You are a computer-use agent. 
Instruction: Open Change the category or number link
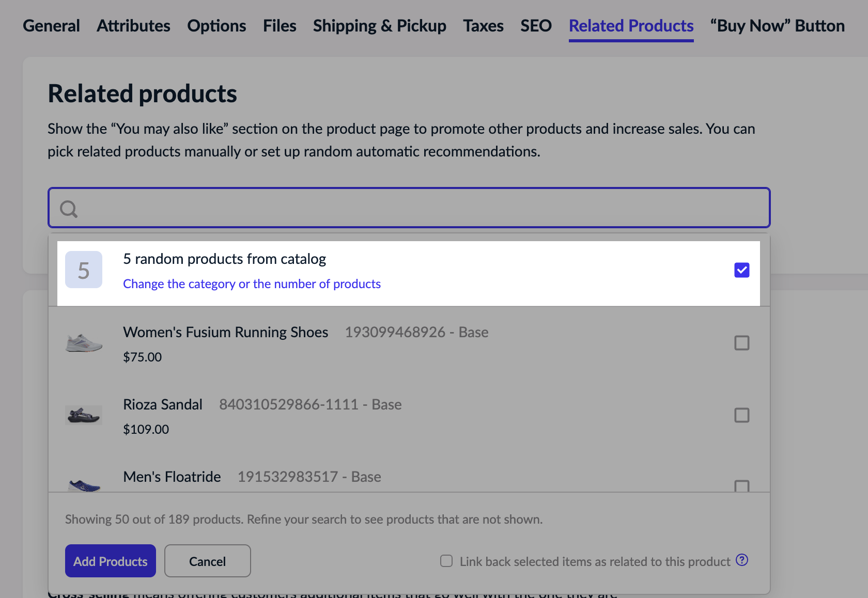click(252, 284)
